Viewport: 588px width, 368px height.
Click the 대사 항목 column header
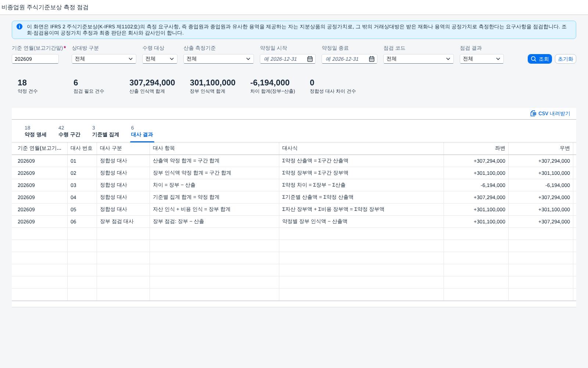pyautogui.click(x=214, y=148)
